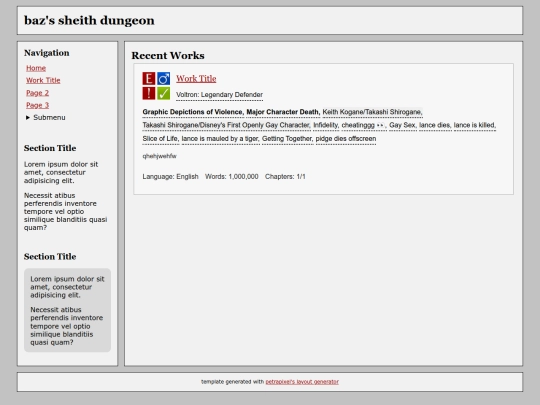This screenshot has height=405, width=540.
Task: Click the Slice of Life tag
Action: click(x=161, y=139)
